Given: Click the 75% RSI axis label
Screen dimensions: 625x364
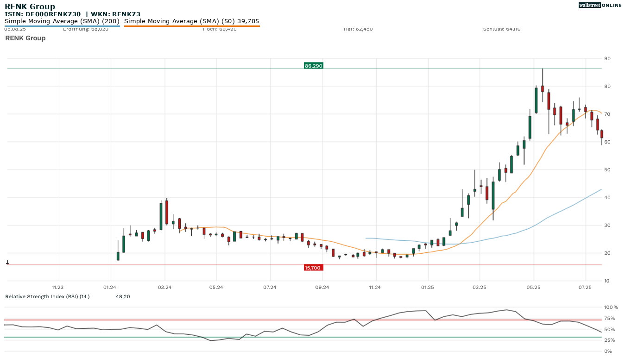Looking at the screenshot, I should [610, 319].
